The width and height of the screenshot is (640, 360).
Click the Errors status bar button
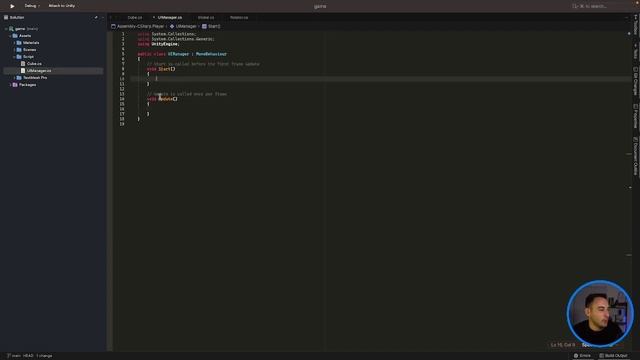(582, 356)
